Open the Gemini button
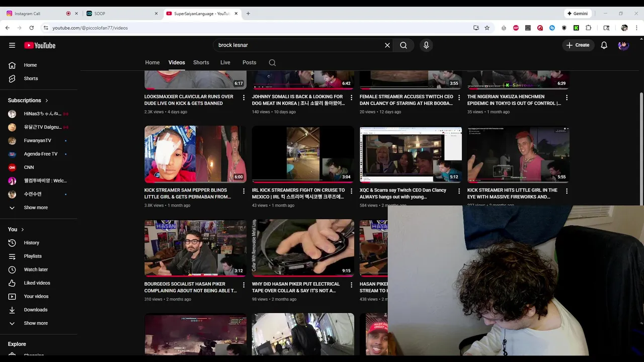644x362 pixels. [577, 14]
